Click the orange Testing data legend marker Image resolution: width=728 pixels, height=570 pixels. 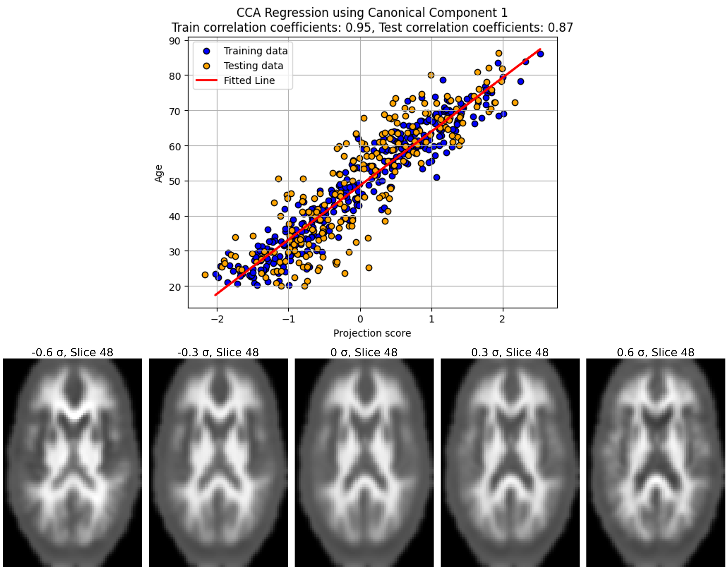pos(207,66)
